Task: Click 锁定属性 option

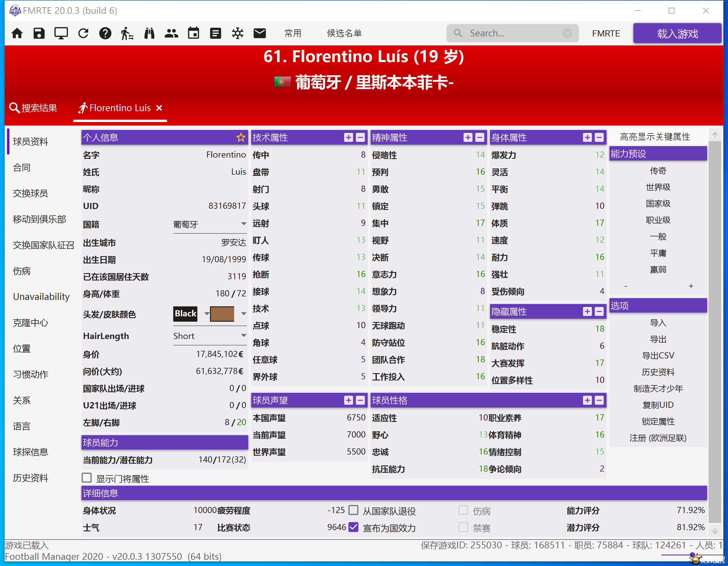Action: tap(658, 421)
